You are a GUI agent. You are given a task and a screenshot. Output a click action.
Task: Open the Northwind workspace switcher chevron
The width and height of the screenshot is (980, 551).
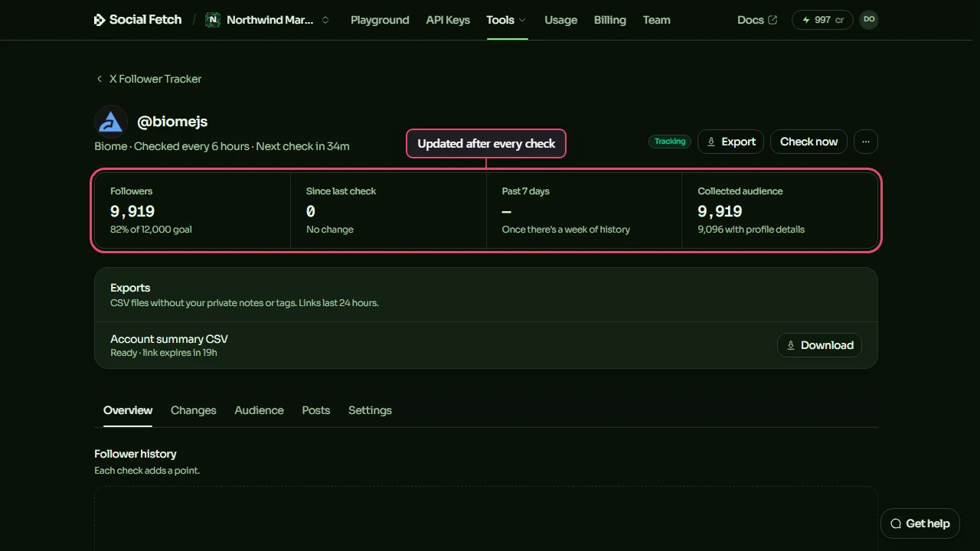pyautogui.click(x=325, y=20)
